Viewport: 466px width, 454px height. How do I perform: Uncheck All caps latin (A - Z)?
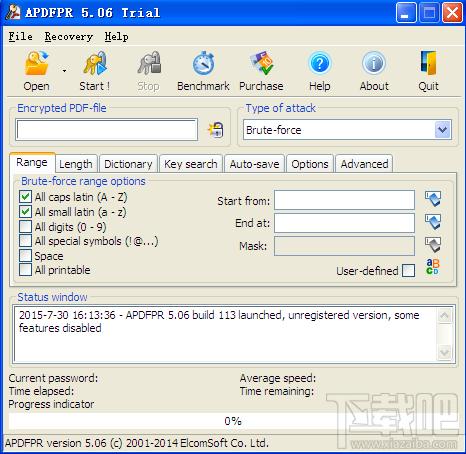point(25,197)
